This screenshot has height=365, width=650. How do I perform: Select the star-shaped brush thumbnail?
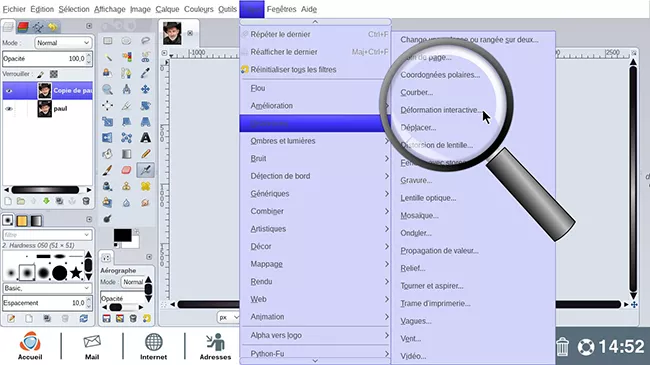(76, 273)
